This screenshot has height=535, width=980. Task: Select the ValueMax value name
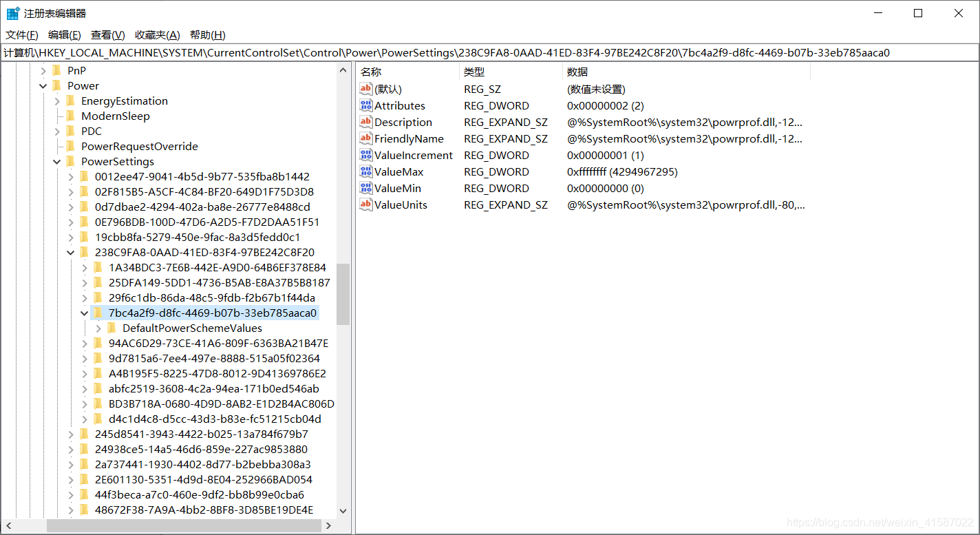click(399, 172)
